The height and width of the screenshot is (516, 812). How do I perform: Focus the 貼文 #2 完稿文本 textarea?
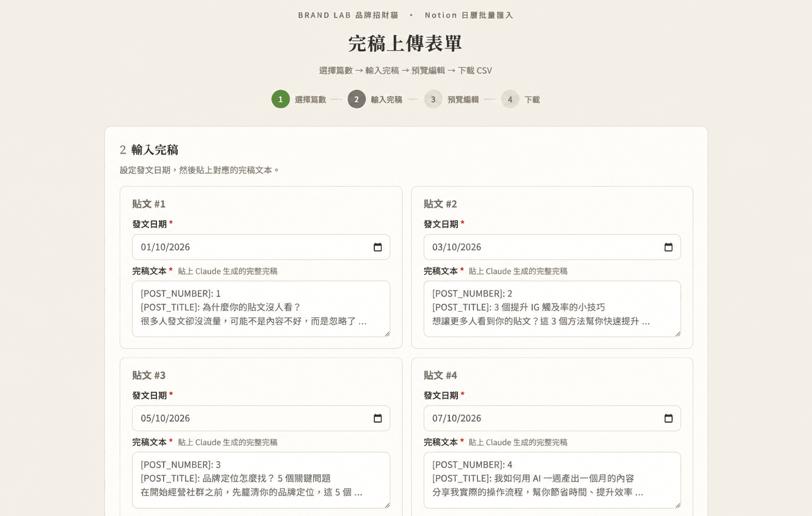552,309
